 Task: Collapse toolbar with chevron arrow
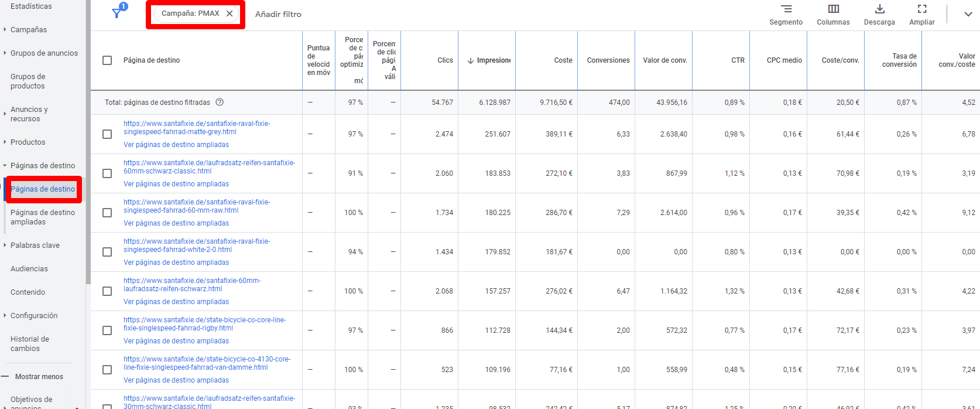[x=968, y=14]
